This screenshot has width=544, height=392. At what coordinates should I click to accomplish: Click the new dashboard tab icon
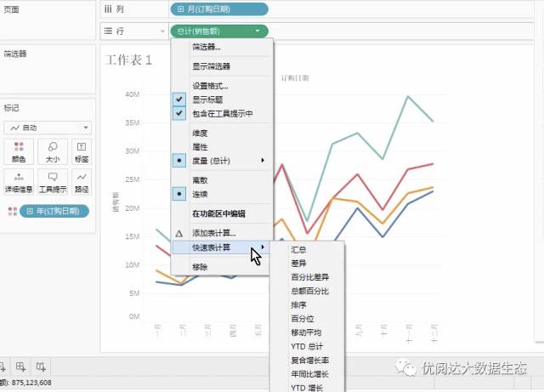pos(20,367)
